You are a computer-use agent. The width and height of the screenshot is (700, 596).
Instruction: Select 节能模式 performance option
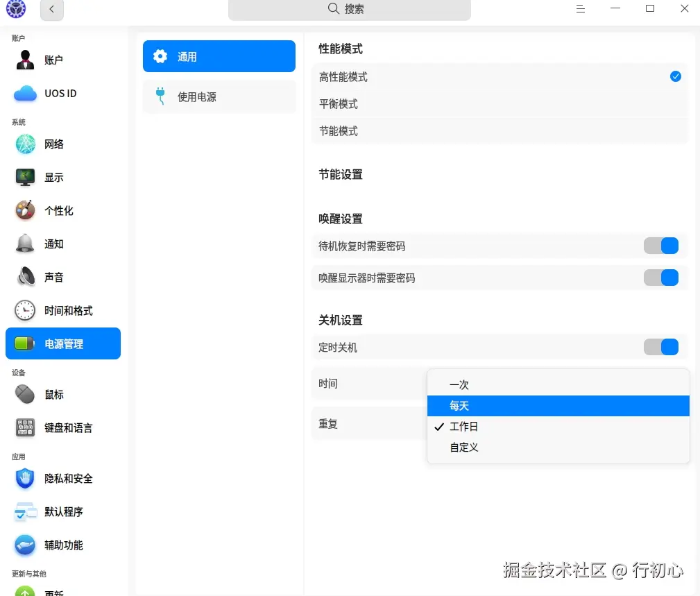point(500,131)
